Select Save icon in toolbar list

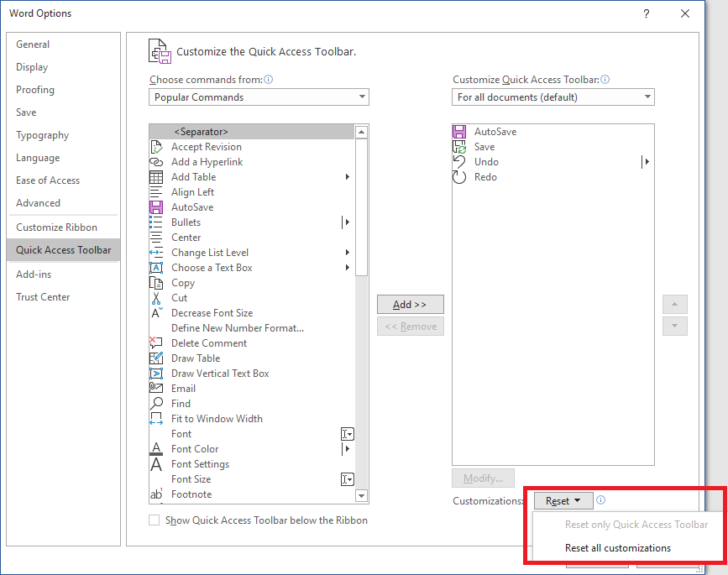(x=459, y=147)
